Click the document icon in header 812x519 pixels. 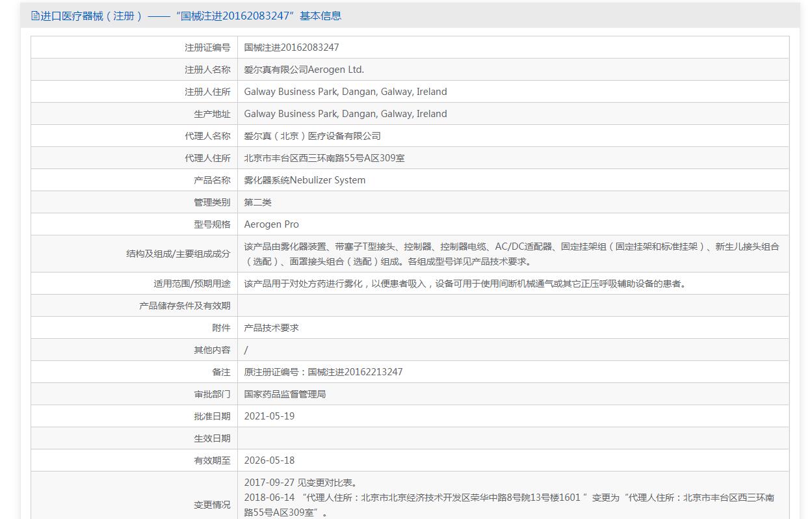click(35, 16)
